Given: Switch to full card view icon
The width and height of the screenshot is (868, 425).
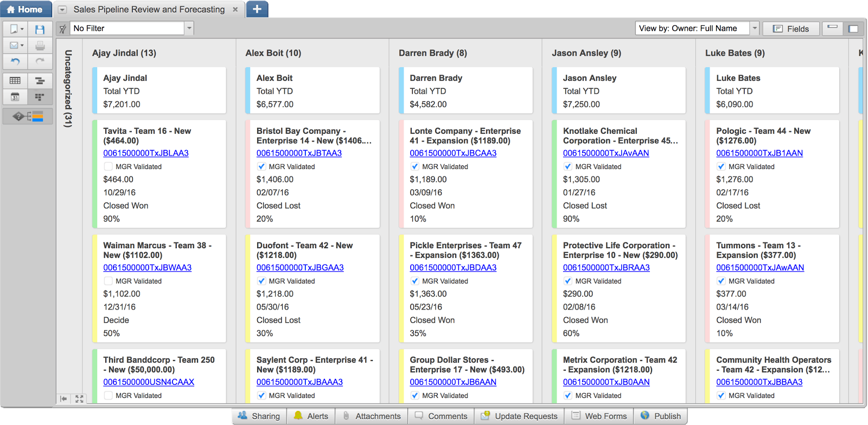Looking at the screenshot, I should coord(853,28).
